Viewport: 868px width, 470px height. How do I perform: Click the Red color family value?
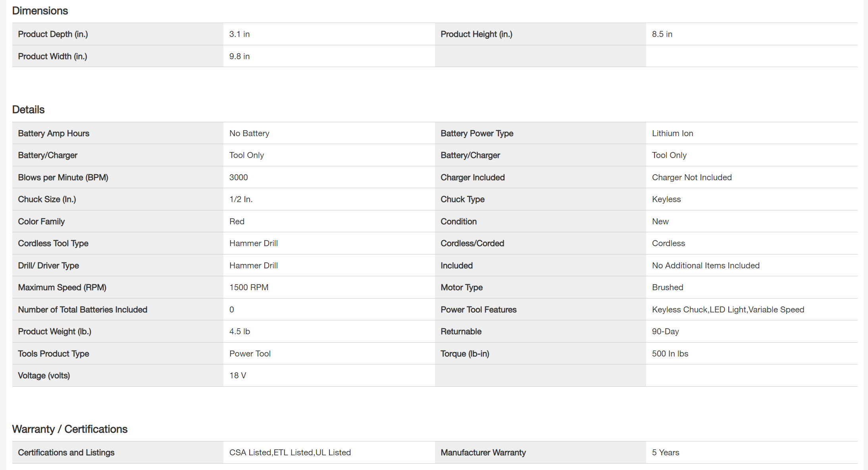click(x=237, y=222)
